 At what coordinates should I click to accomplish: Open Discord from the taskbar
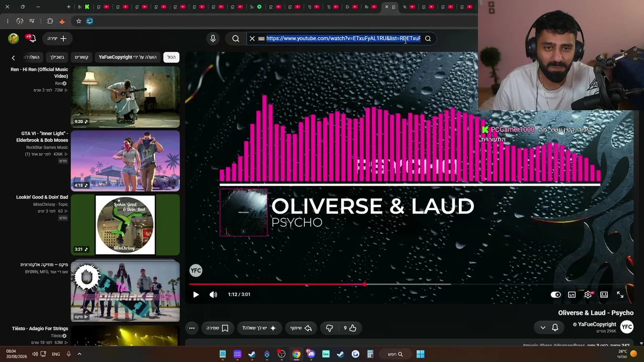click(311, 354)
